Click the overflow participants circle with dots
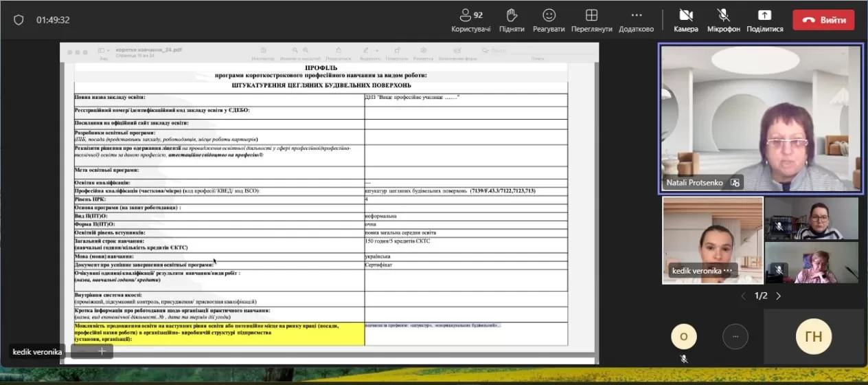868x385 pixels. click(735, 336)
